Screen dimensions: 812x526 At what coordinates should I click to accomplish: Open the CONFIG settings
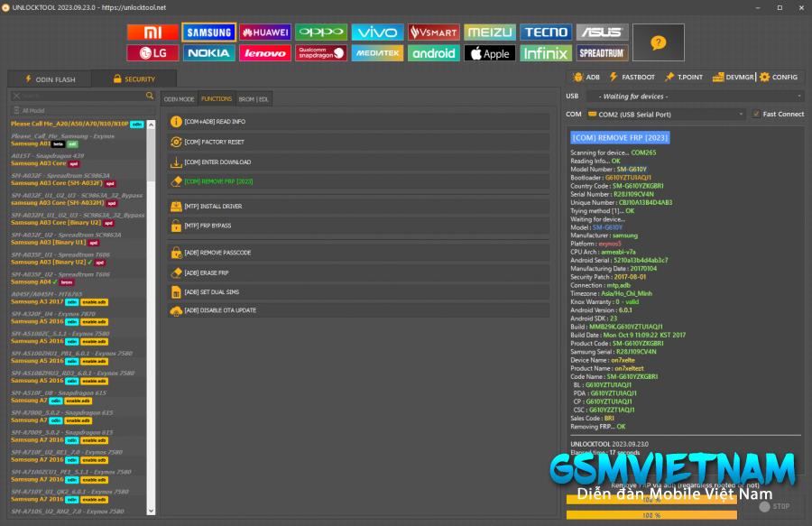pyautogui.click(x=779, y=77)
